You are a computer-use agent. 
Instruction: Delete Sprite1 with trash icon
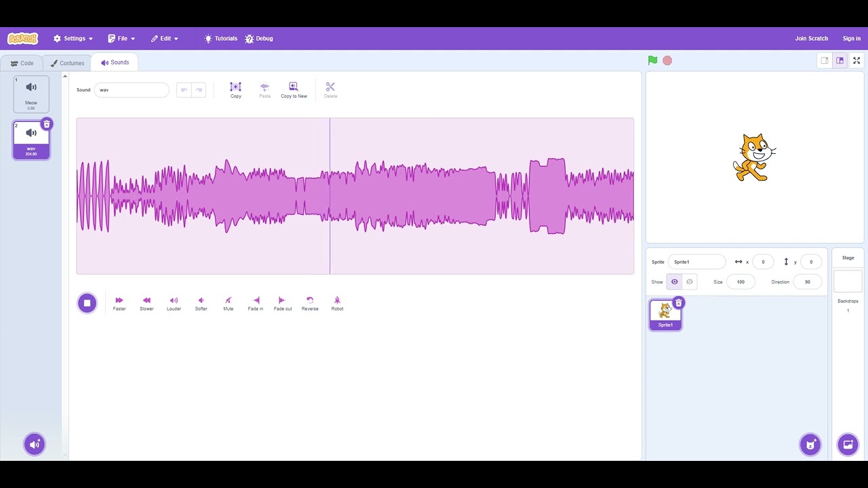[x=678, y=303]
